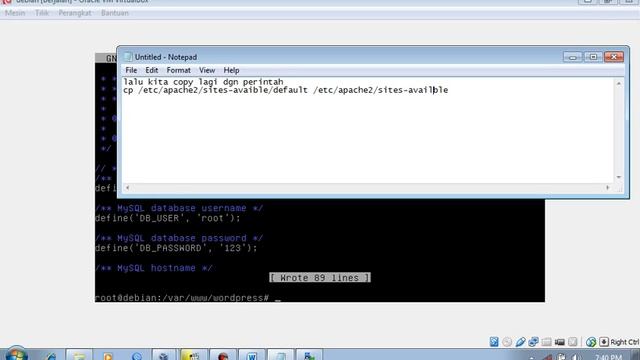The height and width of the screenshot is (360, 640).
Task: Click the red circular taskbar app icon
Action: pyautogui.click(x=222, y=356)
